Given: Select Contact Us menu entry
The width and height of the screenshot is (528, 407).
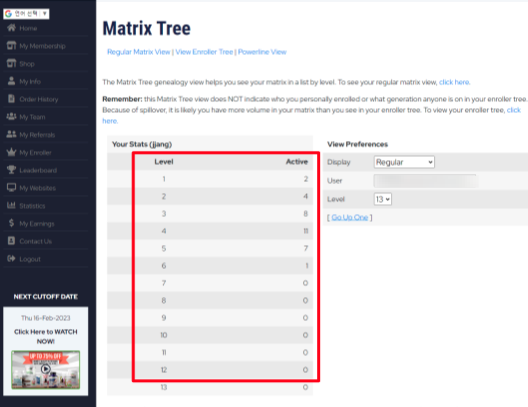Looking at the screenshot, I should pos(36,241).
